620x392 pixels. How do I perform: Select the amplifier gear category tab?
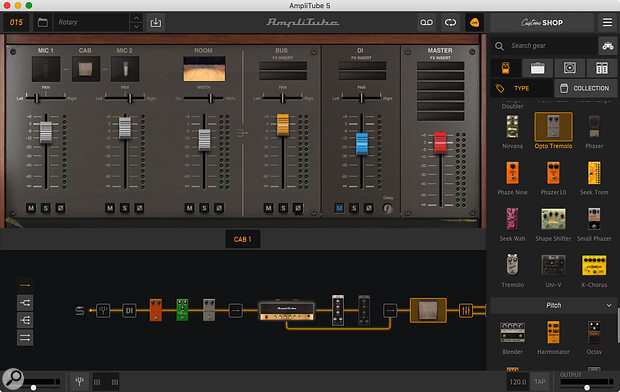click(x=537, y=68)
